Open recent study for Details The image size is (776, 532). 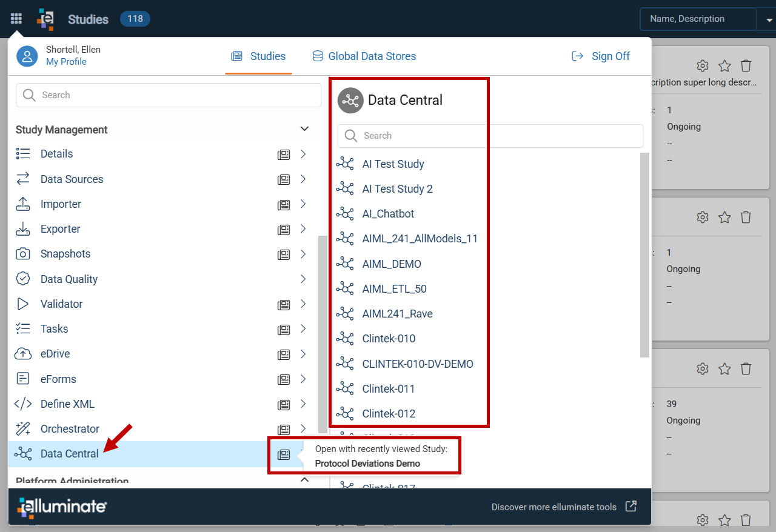pos(284,155)
